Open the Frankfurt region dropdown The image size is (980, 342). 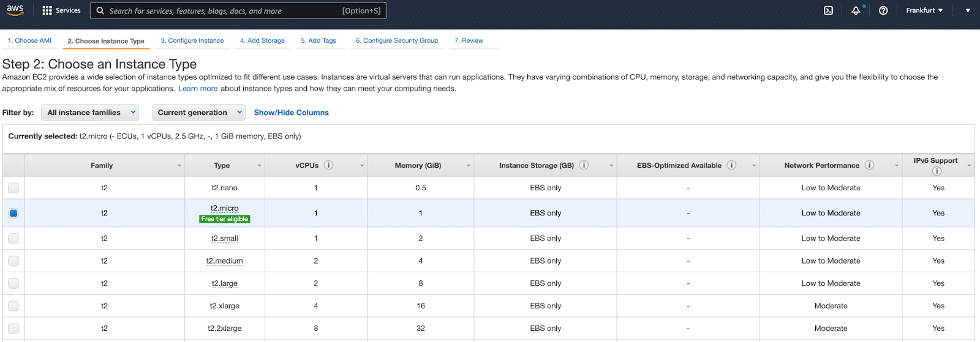pos(924,10)
